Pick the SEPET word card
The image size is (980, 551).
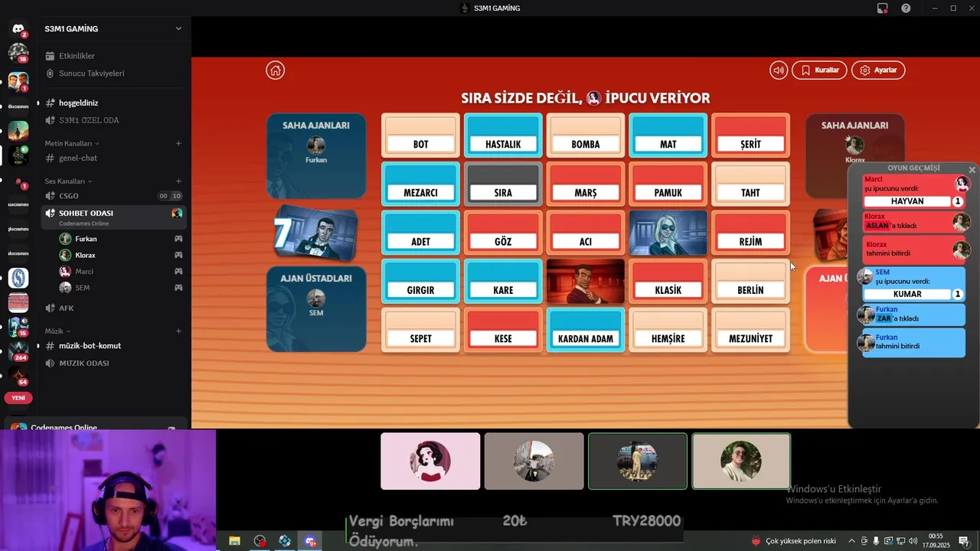pyautogui.click(x=420, y=331)
